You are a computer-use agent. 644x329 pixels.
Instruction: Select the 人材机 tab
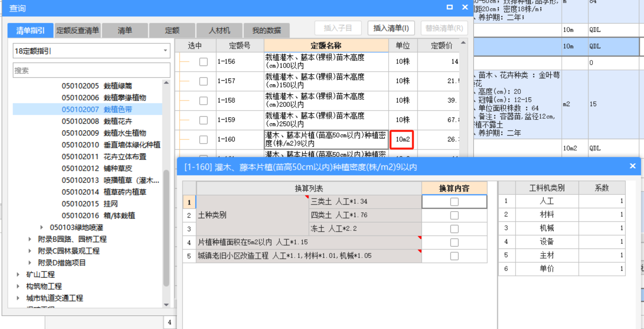(x=219, y=30)
